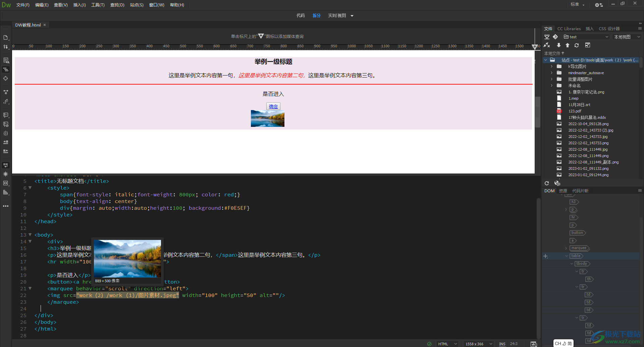Click the format source code icon

[6, 101]
